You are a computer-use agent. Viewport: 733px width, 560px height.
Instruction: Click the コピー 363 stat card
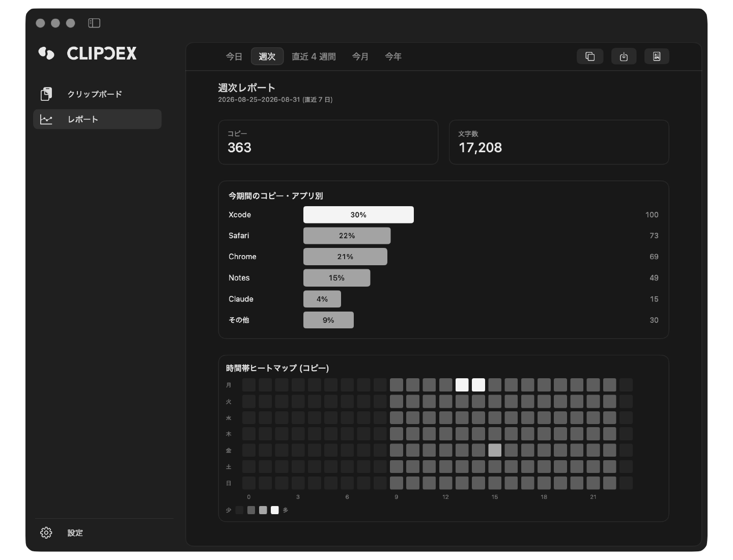click(328, 142)
